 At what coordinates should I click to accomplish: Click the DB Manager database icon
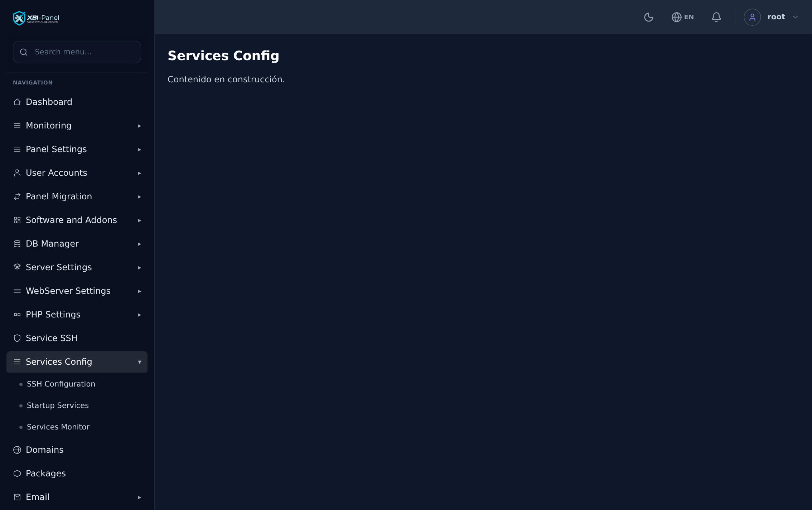[17, 244]
